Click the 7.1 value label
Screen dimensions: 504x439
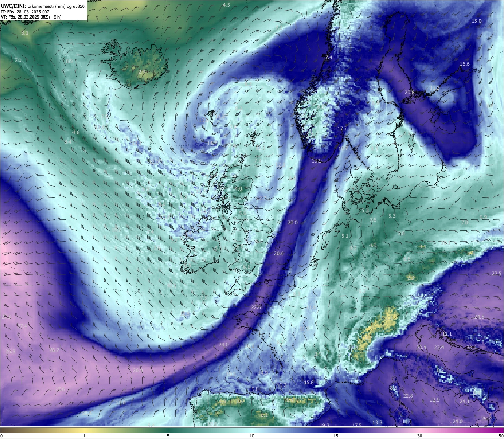pyautogui.click(x=18, y=60)
